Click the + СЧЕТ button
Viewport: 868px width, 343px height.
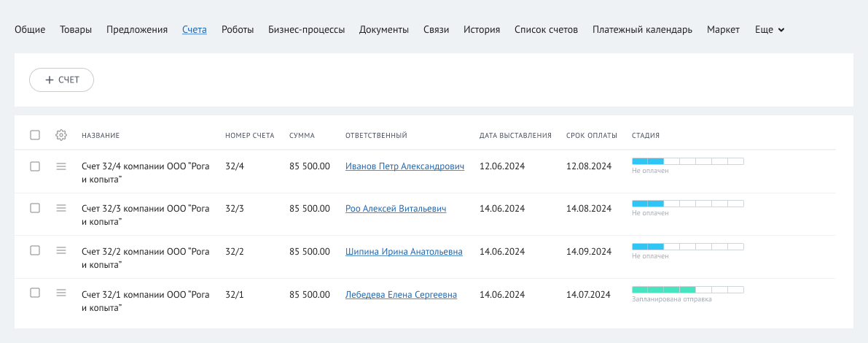click(61, 80)
